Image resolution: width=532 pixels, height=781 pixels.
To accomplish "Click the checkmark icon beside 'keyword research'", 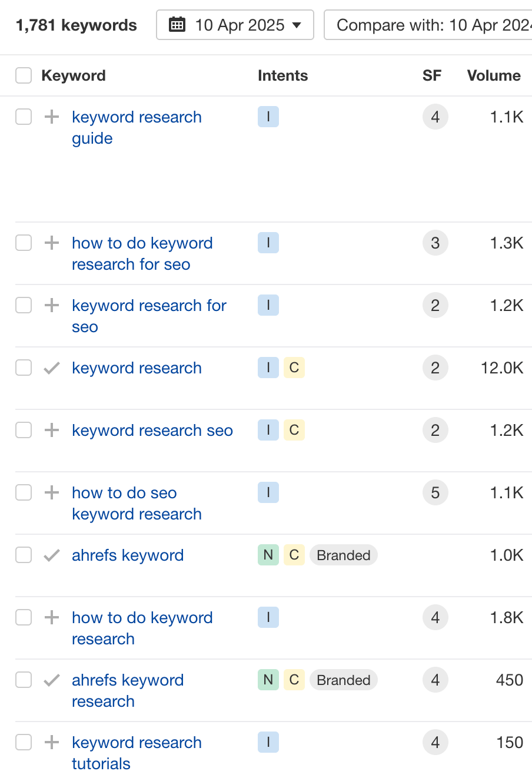I will 52,368.
